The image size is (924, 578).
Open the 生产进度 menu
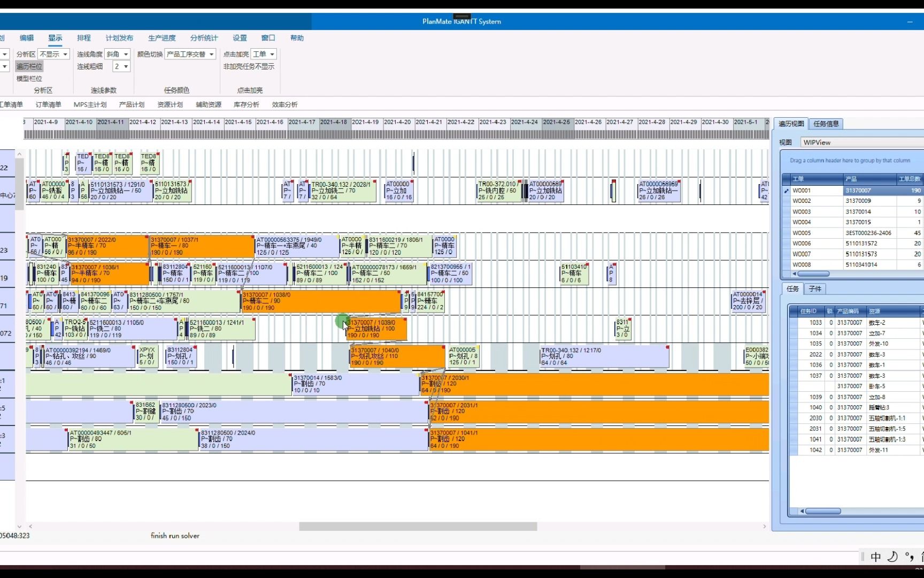click(x=162, y=38)
